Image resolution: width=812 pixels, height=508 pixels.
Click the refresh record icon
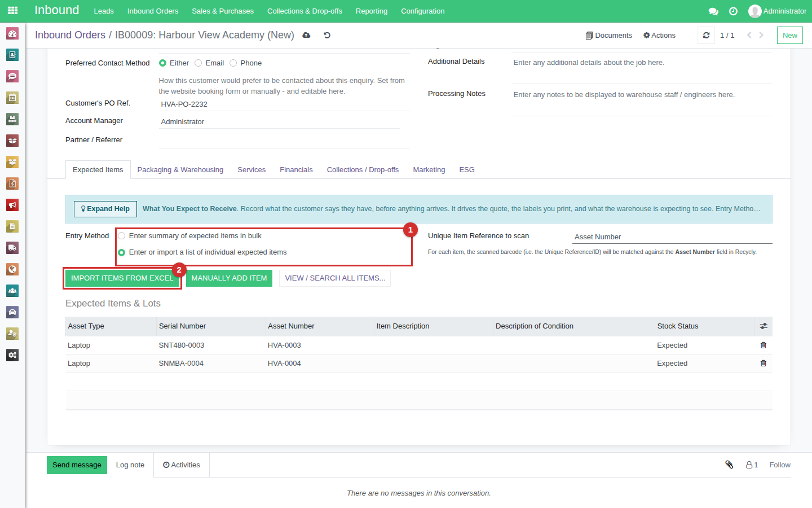pyautogui.click(x=706, y=36)
